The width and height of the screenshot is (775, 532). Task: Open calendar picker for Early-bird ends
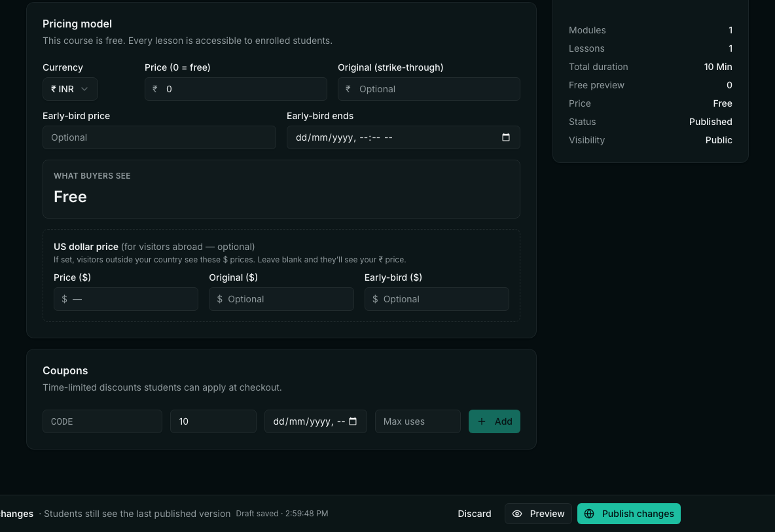click(505, 137)
